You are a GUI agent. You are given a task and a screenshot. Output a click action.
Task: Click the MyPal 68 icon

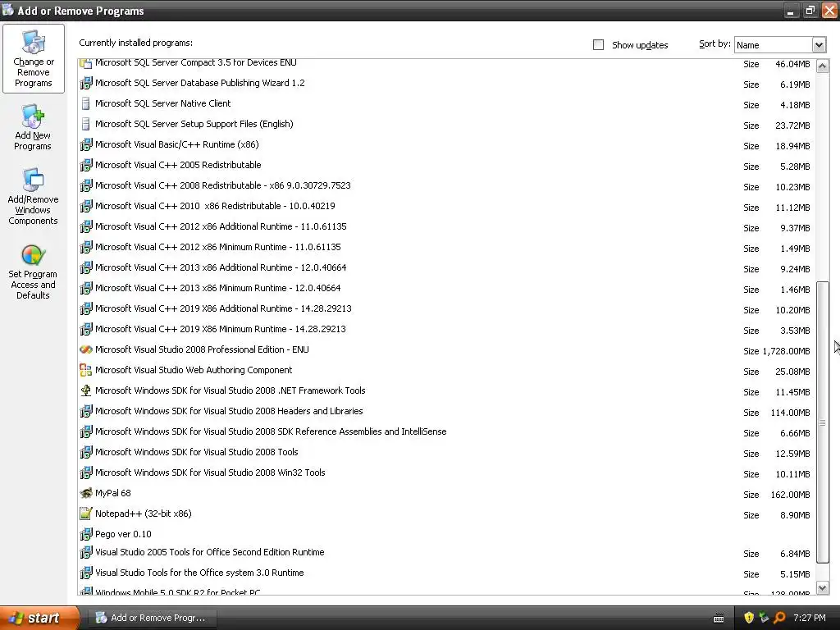(85, 493)
